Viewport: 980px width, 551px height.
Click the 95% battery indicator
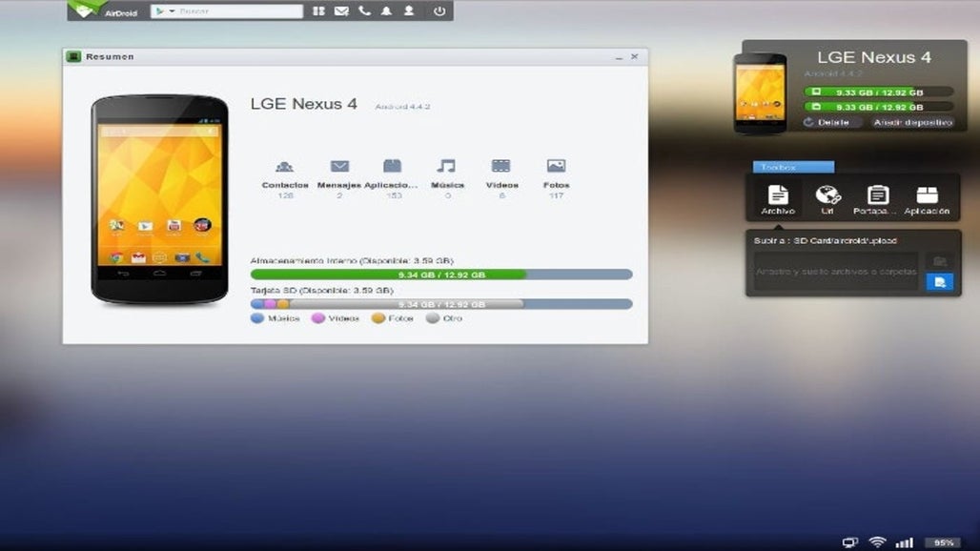coord(944,542)
